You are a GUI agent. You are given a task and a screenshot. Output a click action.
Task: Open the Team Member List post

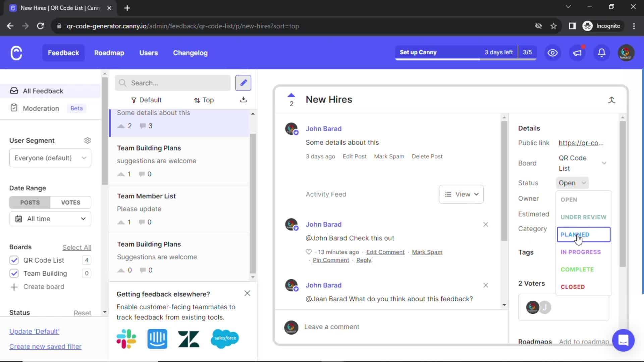(179, 209)
